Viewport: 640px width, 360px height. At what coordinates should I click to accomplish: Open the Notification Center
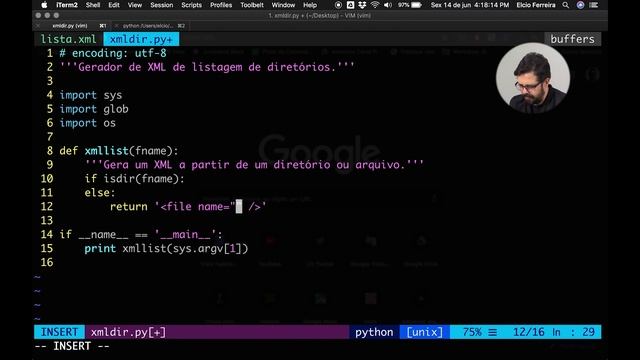pos(594,5)
